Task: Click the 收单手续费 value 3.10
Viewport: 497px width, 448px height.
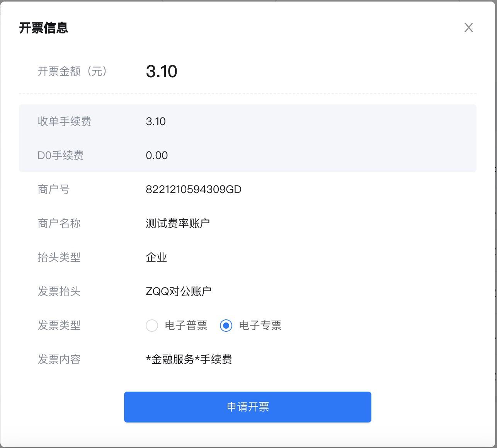Action: pos(156,121)
